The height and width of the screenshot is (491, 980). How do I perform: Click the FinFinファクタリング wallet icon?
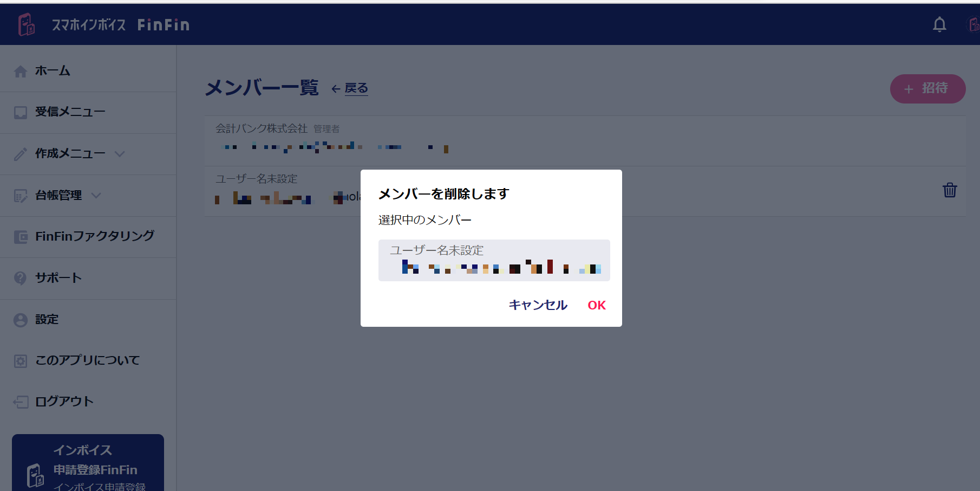21,237
